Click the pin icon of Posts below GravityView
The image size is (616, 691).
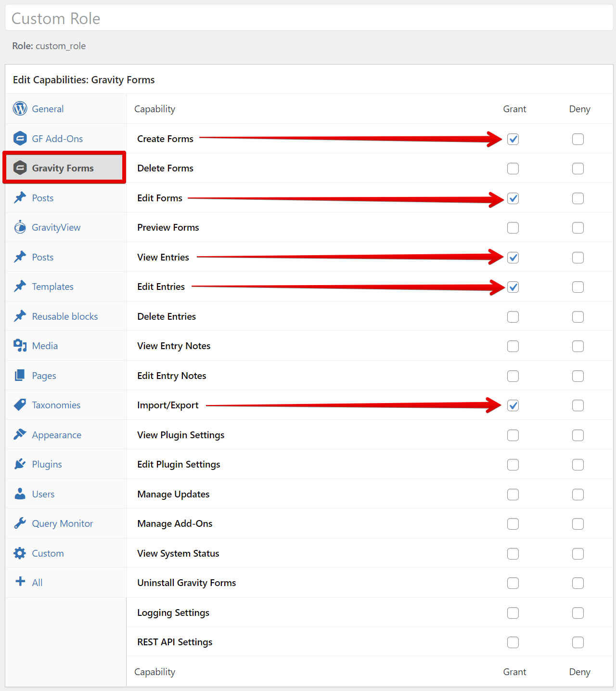click(20, 257)
